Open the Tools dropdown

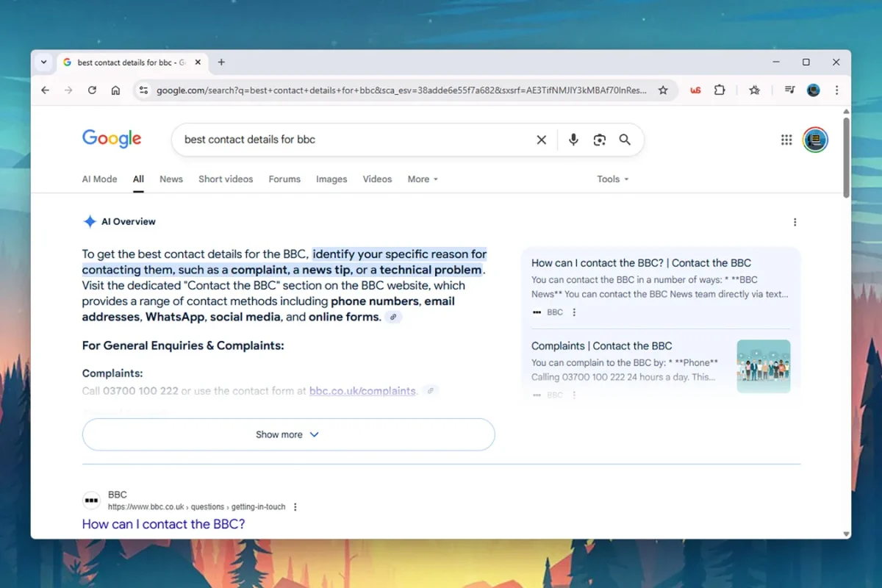tap(613, 179)
